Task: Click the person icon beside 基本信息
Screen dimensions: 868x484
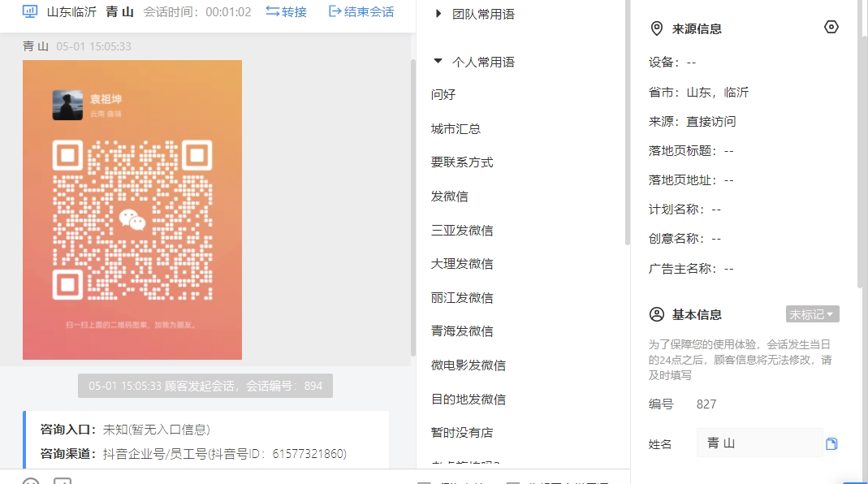Action: [657, 314]
